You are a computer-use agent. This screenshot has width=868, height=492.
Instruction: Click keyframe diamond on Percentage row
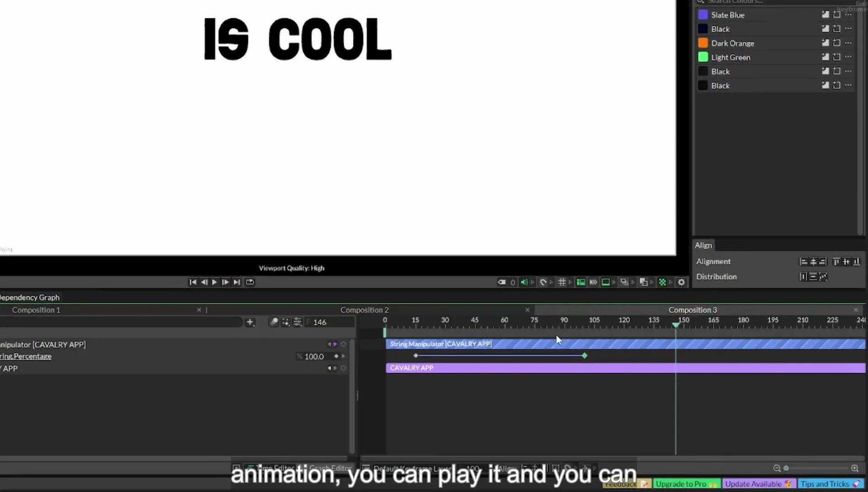click(336, 356)
